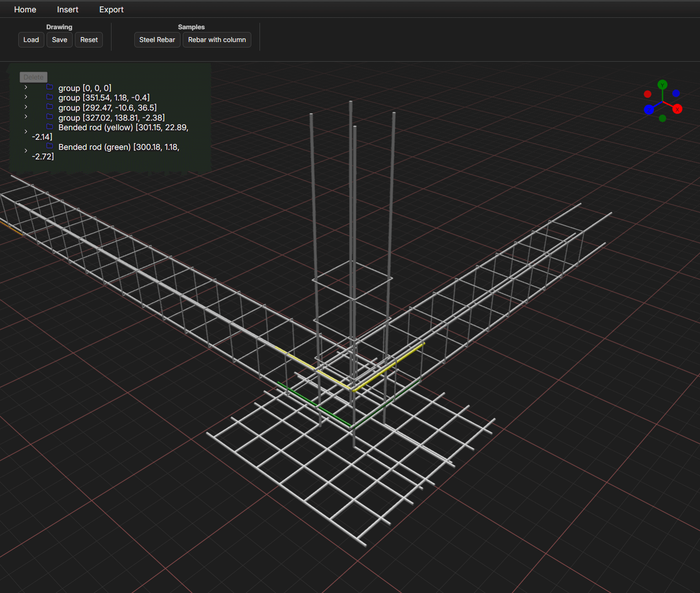Open the Insert tab

[x=68, y=10]
